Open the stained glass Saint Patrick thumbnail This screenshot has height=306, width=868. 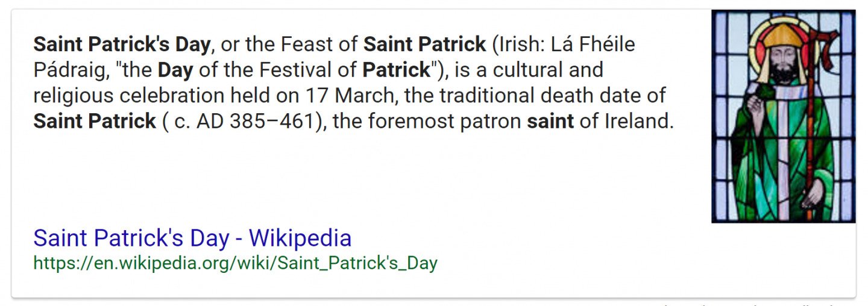point(783,116)
